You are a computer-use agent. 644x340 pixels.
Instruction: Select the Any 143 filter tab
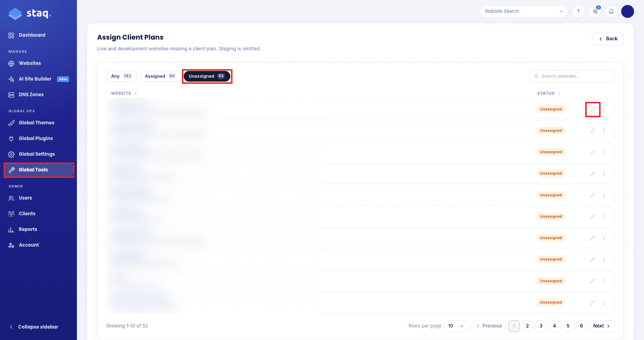122,76
